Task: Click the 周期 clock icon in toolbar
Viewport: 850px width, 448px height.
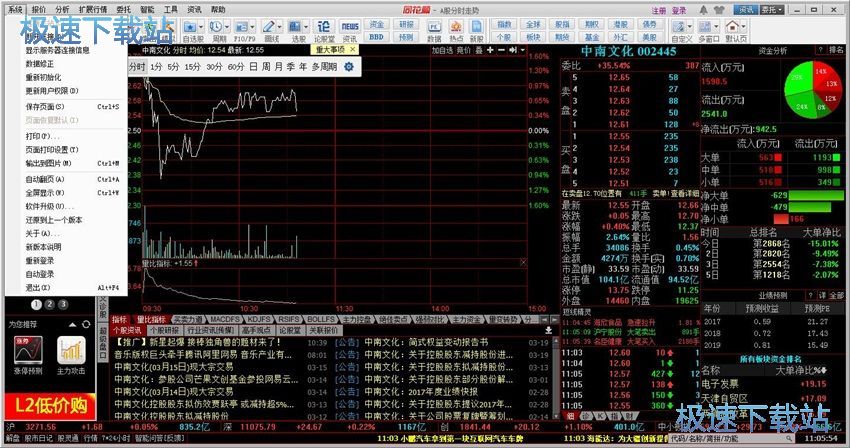Action: tap(216, 26)
